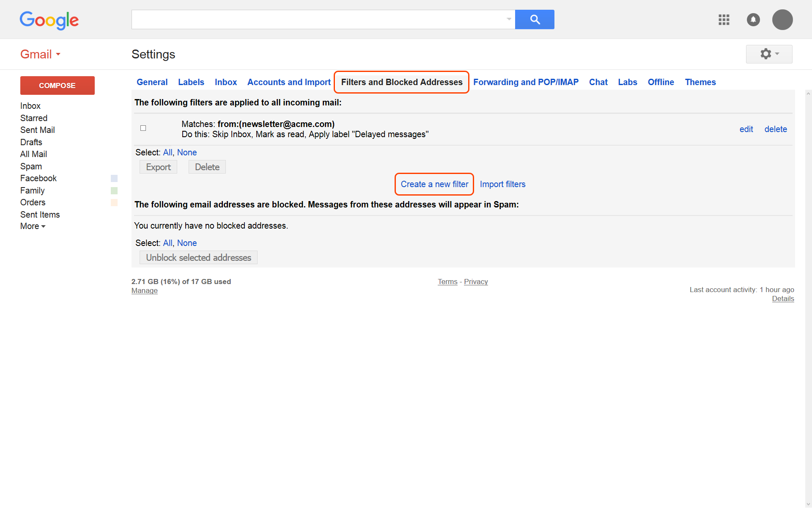This screenshot has height=508, width=812.
Task: Open the Drafts folder
Action: (x=31, y=142)
